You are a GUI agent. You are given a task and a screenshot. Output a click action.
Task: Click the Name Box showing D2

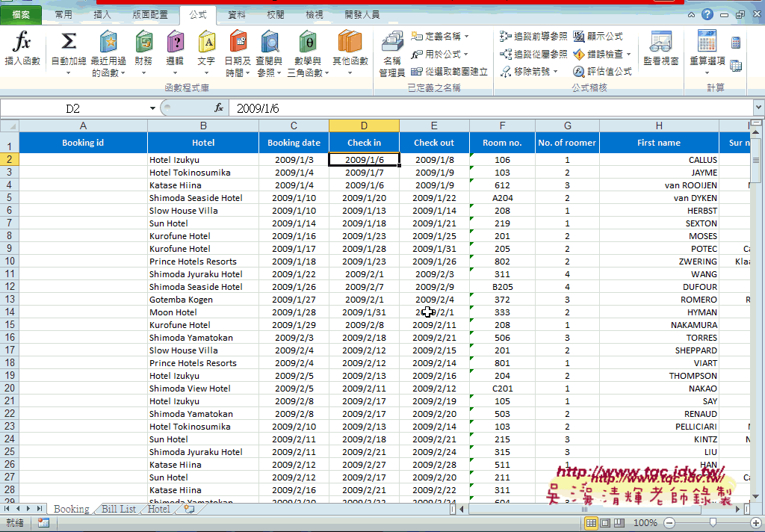(73, 108)
